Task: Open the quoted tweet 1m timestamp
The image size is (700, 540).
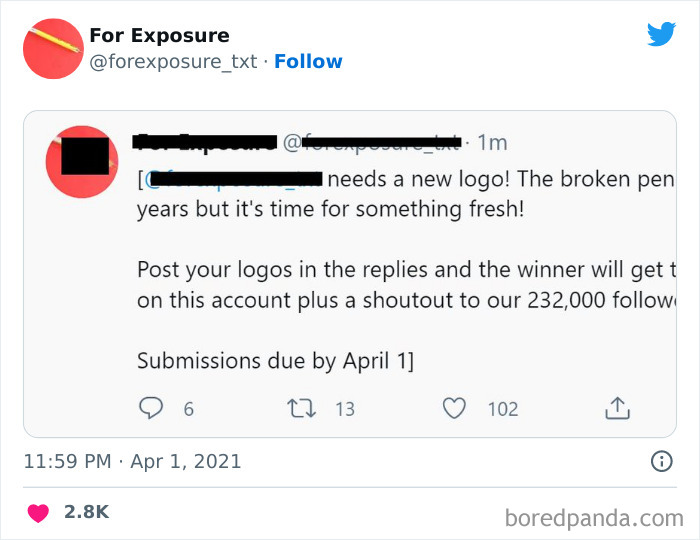Action: [x=492, y=143]
